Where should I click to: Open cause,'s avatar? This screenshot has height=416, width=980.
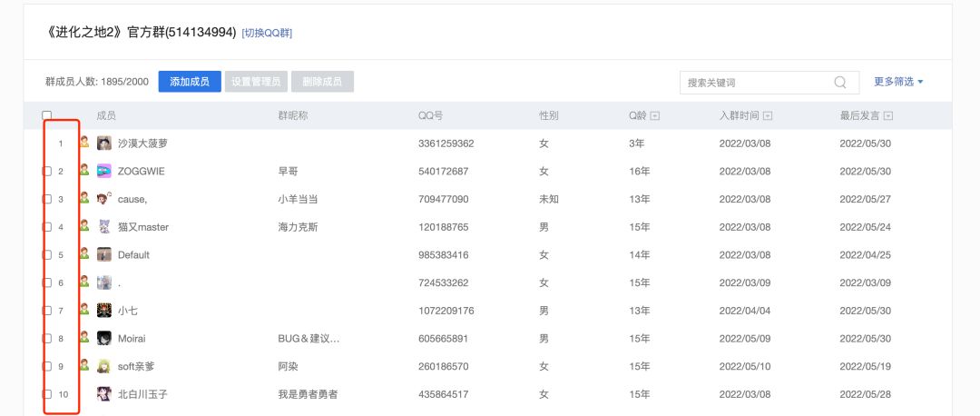[x=104, y=199]
